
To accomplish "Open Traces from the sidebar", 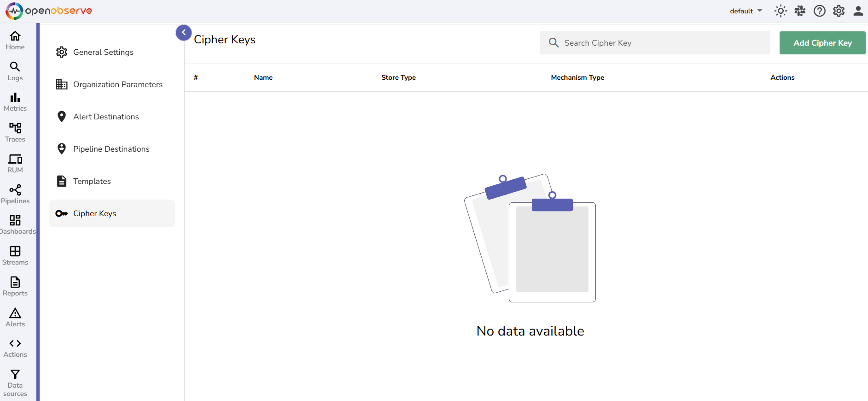I will click(15, 133).
